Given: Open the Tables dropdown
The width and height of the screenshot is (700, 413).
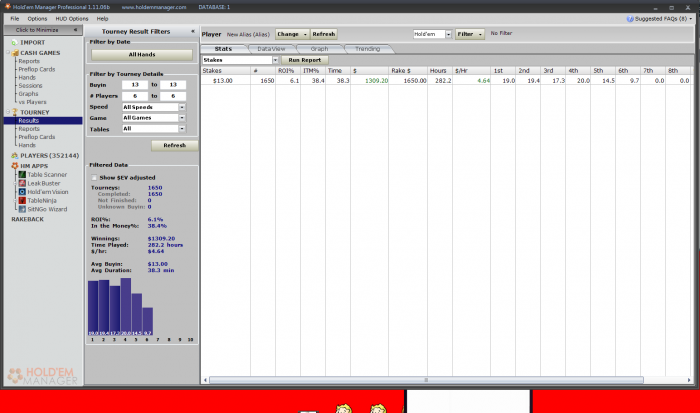Looking at the screenshot, I should tap(182, 129).
